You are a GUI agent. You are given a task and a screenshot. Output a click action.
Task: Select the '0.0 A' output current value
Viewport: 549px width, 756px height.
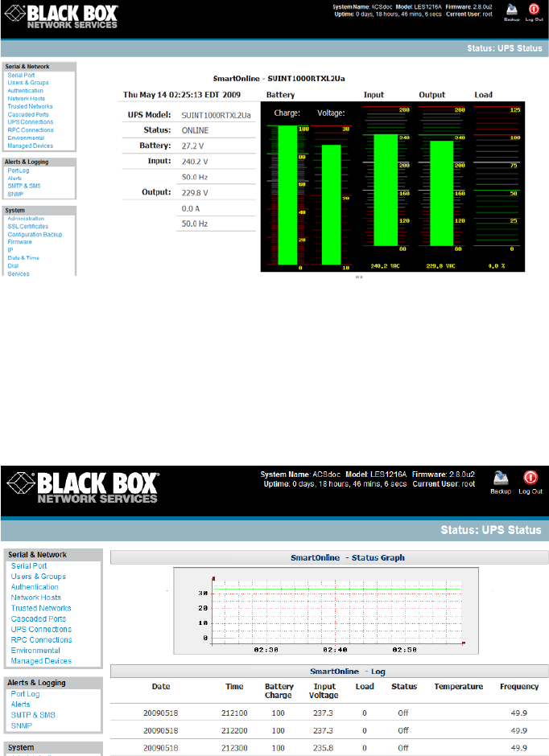191,209
